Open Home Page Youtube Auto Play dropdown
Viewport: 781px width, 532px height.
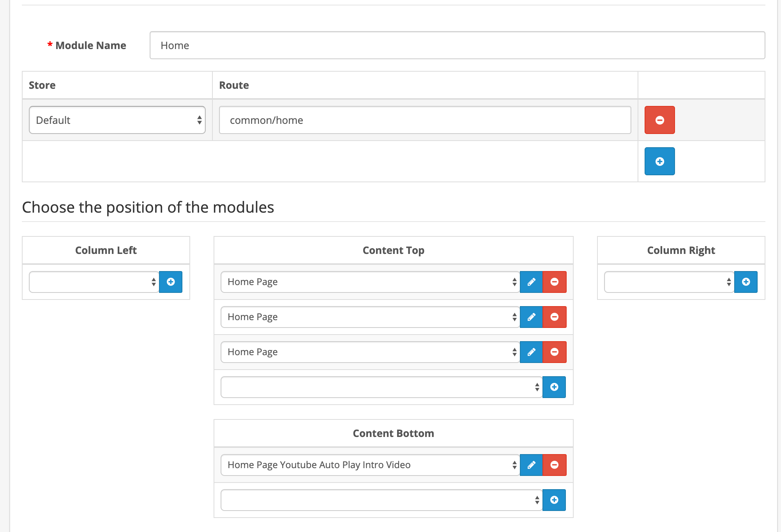pyautogui.click(x=370, y=465)
